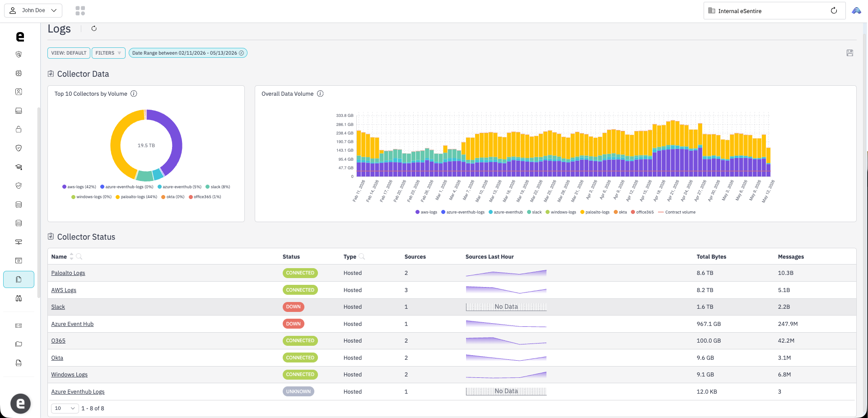Open the document scan sidebar icon
Image resolution: width=868 pixels, height=418 pixels.
19,363
